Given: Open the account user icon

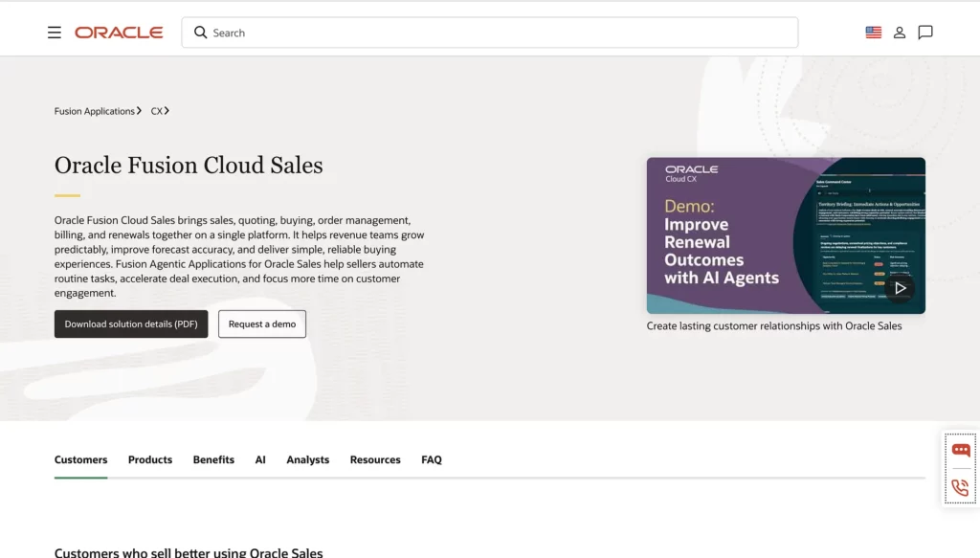Looking at the screenshot, I should (x=900, y=33).
